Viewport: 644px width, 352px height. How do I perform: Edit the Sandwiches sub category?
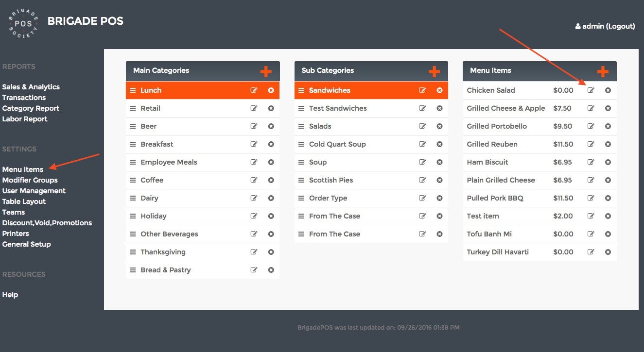click(x=422, y=90)
